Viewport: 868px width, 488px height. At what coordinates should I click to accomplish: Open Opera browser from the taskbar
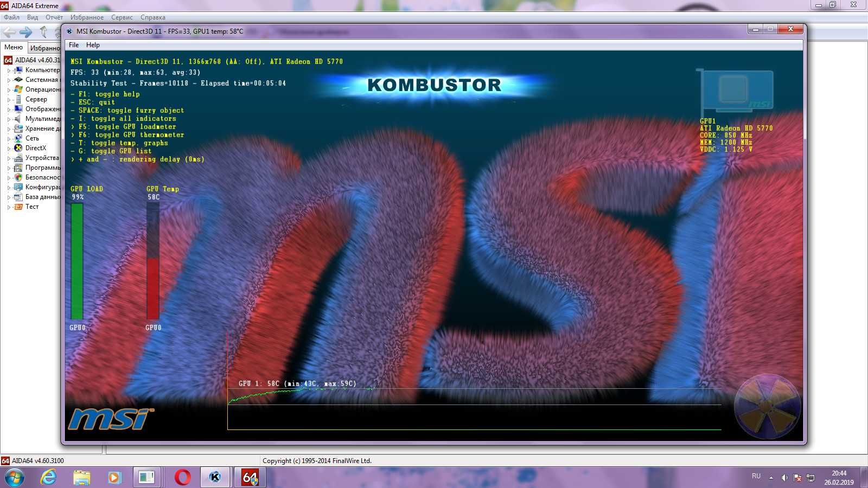tap(183, 477)
